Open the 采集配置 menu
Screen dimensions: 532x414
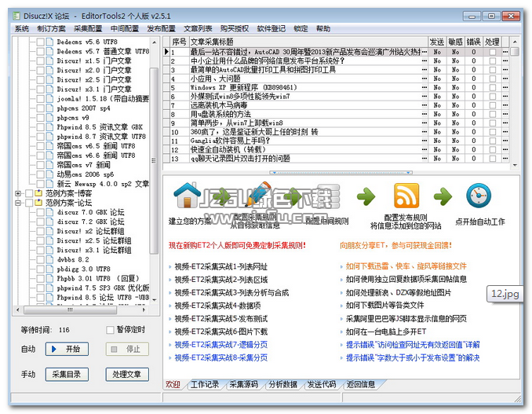88,28
